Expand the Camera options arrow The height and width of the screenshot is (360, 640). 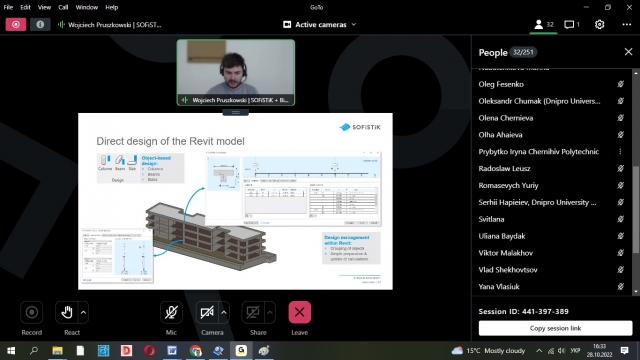224,313
